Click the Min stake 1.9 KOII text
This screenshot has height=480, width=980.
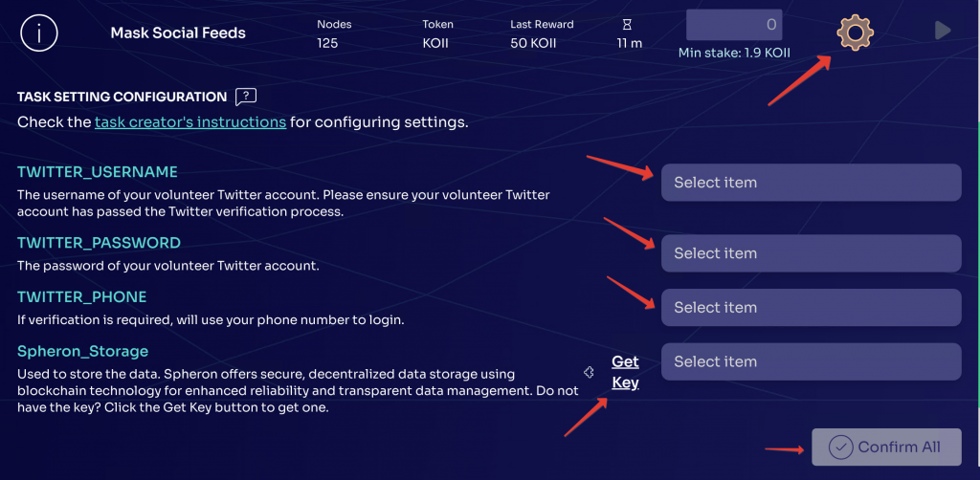click(734, 53)
